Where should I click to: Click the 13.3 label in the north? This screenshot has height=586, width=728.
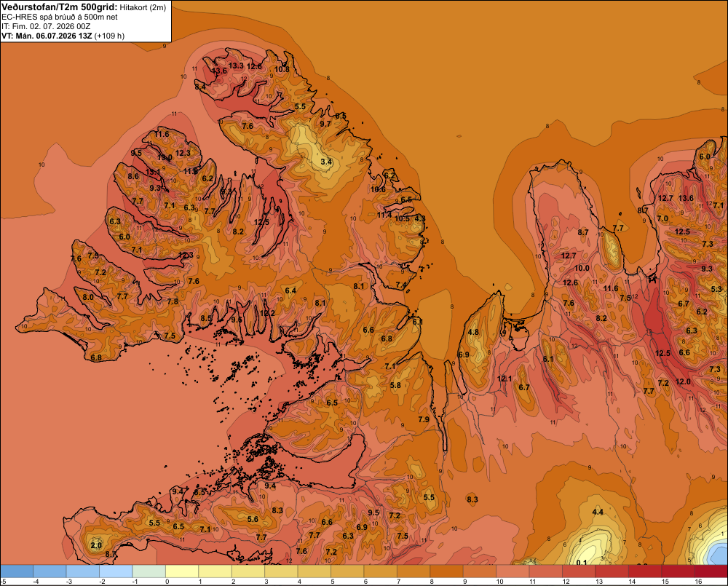tap(236, 66)
